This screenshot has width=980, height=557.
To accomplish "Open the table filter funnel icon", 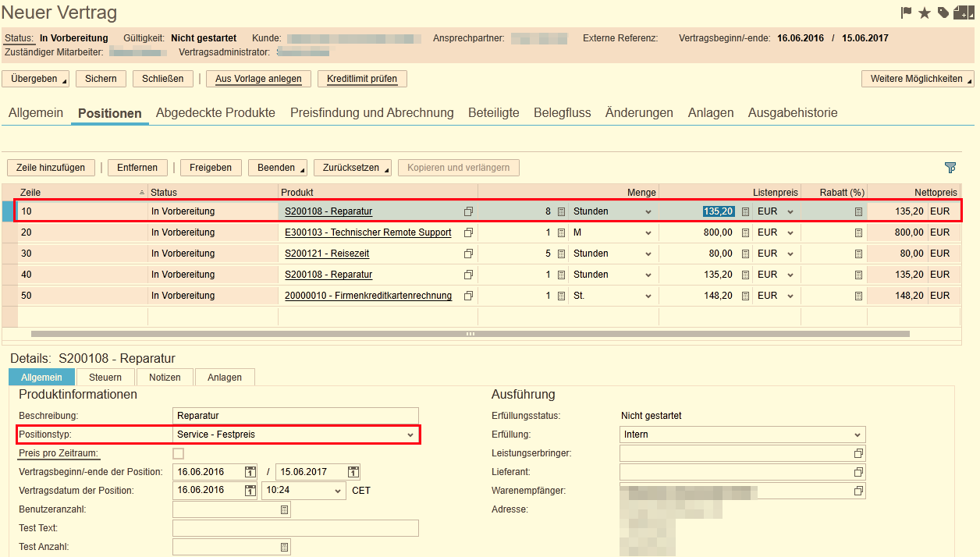I will click(950, 168).
